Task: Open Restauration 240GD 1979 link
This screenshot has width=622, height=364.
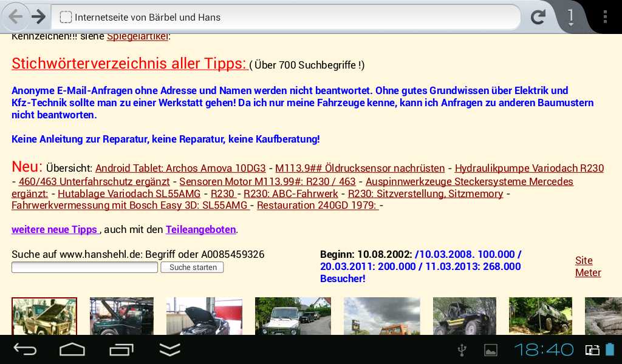Action: (x=316, y=205)
